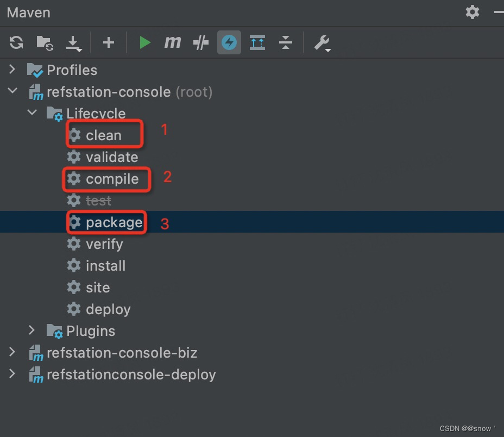Execute a Maven goal using the m icon
Image resolution: width=504 pixels, height=437 pixels.
(x=172, y=42)
